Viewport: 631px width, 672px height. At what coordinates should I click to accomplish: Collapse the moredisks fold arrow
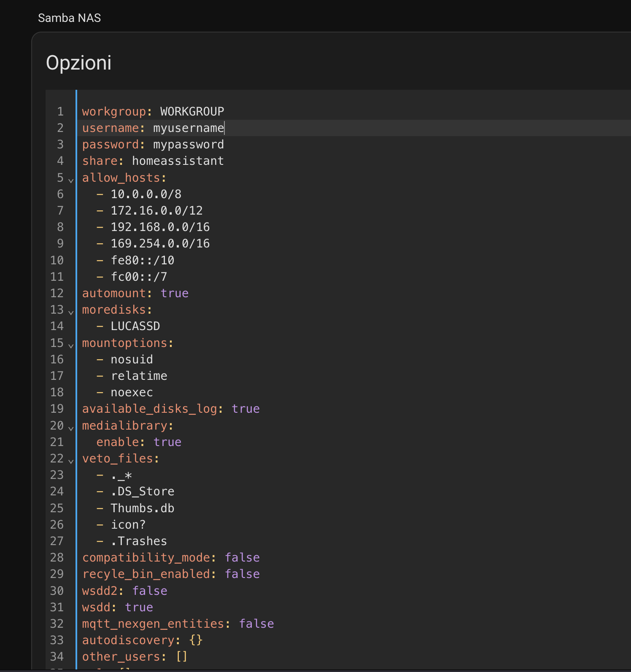click(x=71, y=312)
